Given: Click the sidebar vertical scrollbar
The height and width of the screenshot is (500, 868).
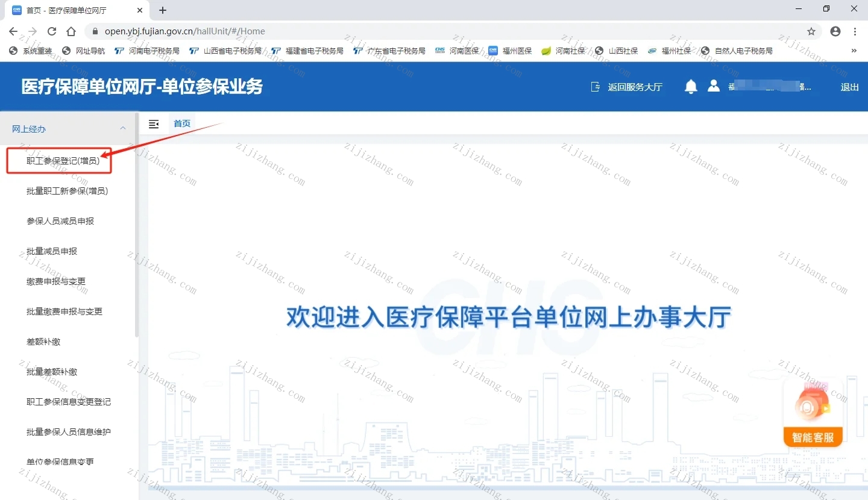Looking at the screenshot, I should 137,225.
